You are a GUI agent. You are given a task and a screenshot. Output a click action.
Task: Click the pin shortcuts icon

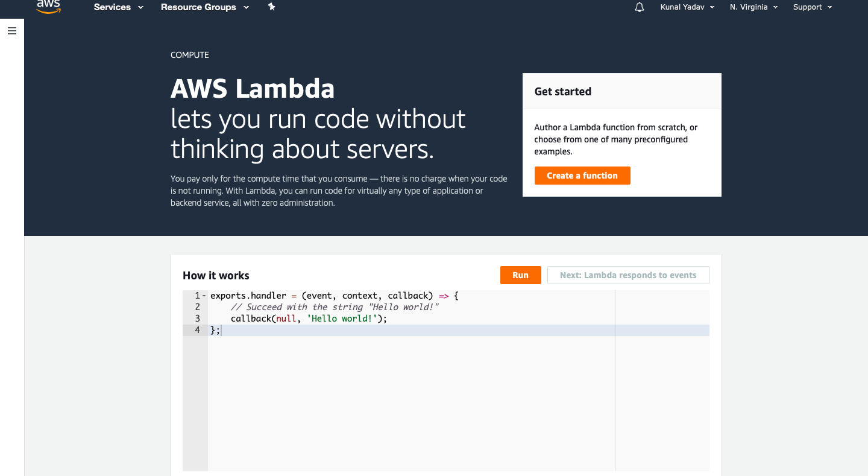pos(272,7)
